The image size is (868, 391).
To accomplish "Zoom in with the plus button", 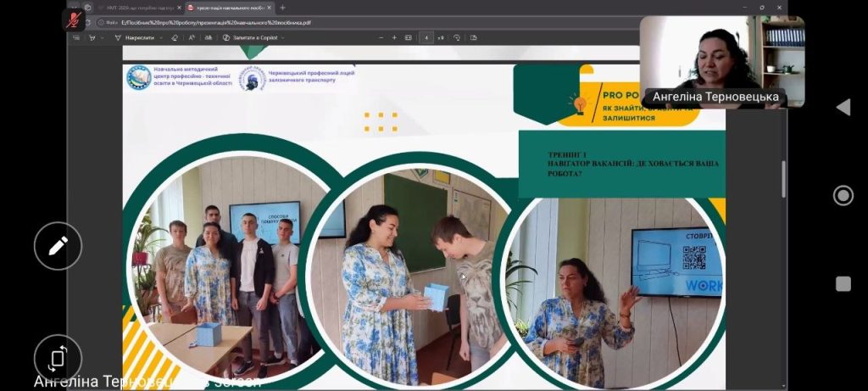I will tap(394, 37).
